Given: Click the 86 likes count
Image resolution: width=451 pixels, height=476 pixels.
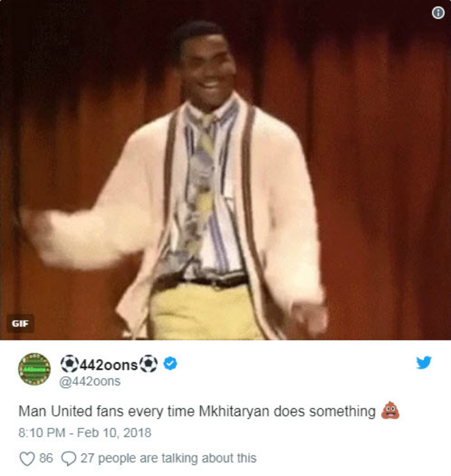Looking at the screenshot, I should click(46, 458).
